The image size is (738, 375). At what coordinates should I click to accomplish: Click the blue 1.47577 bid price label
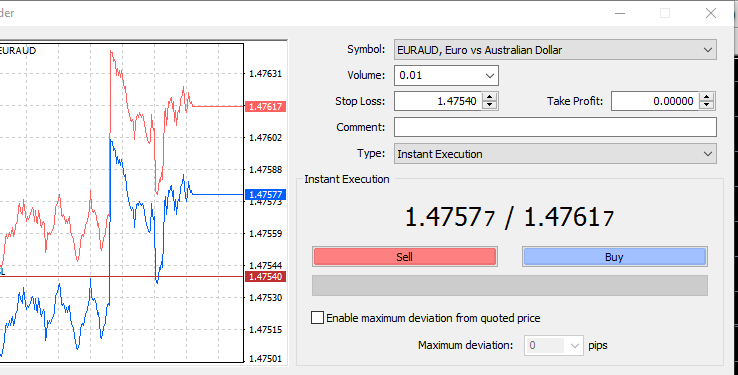pyautogui.click(x=265, y=195)
